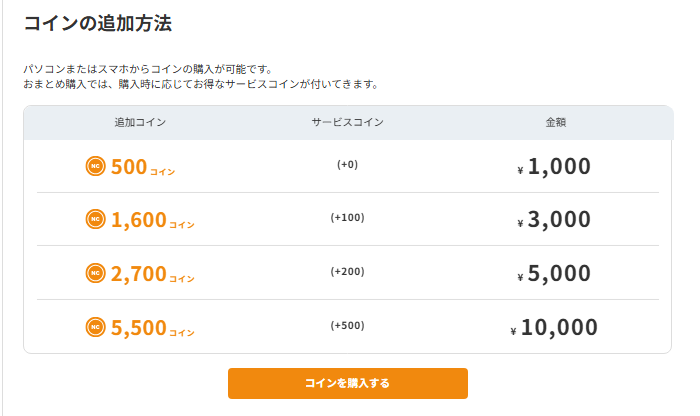Click the 金額 column header
The image size is (700, 416).
point(556,122)
